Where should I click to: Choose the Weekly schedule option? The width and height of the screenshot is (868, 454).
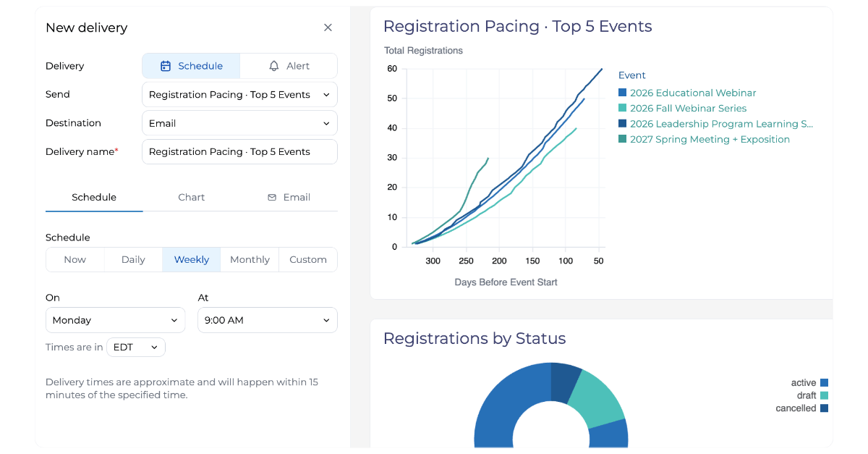pos(192,260)
